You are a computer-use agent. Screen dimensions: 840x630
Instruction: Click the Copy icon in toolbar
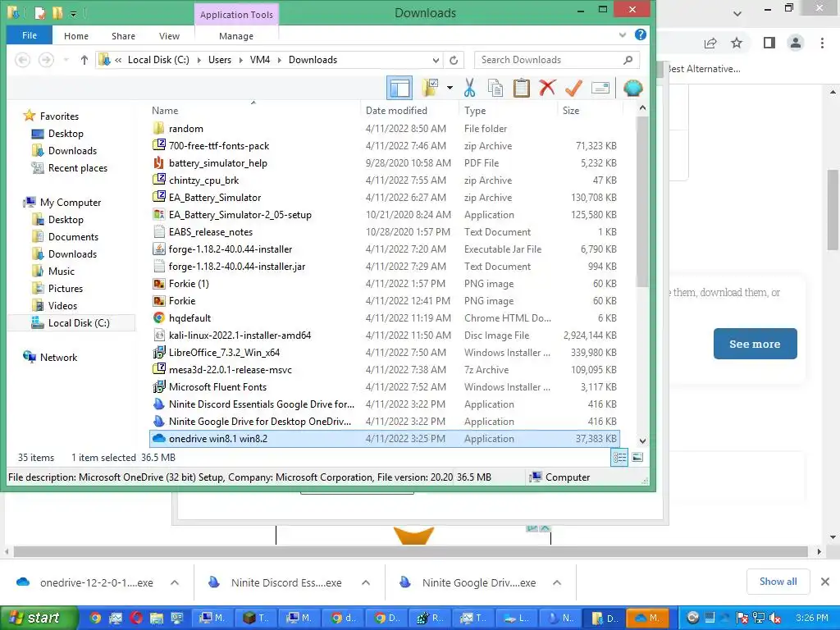[495, 88]
